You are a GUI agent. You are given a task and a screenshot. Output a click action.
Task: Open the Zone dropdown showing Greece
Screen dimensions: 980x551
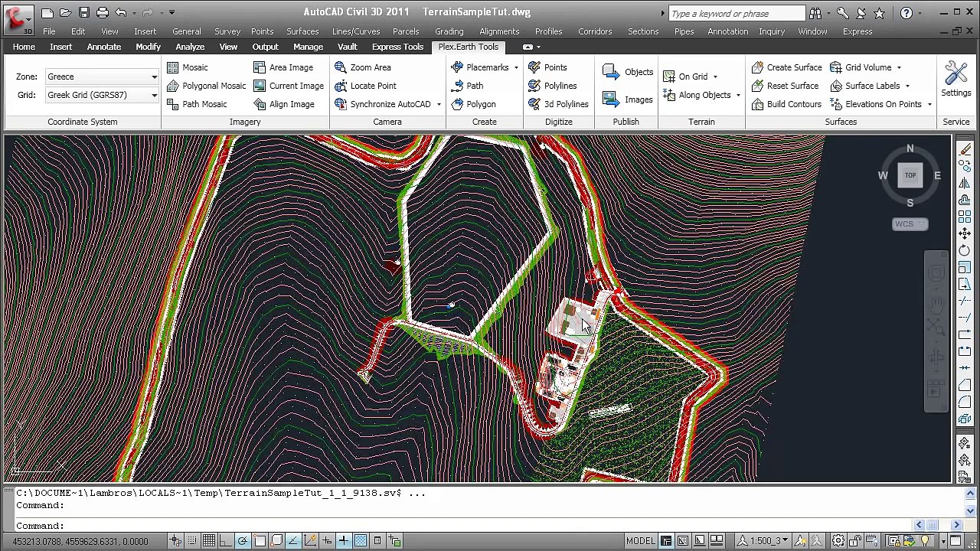point(101,77)
